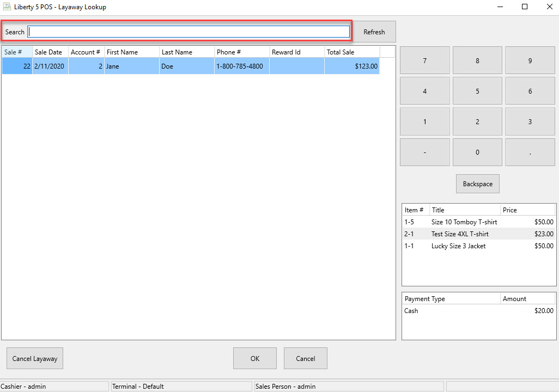Close the Layaway Lookup window
This screenshot has height=392, width=559.
click(x=550, y=7)
